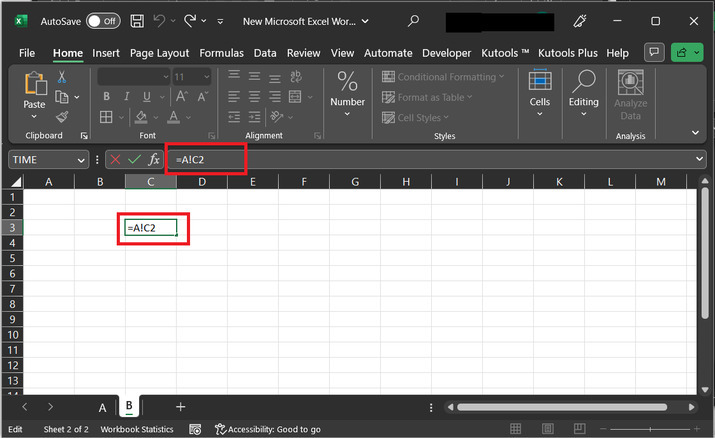
Task: Toggle Wrap Text icon
Action: tap(295, 76)
